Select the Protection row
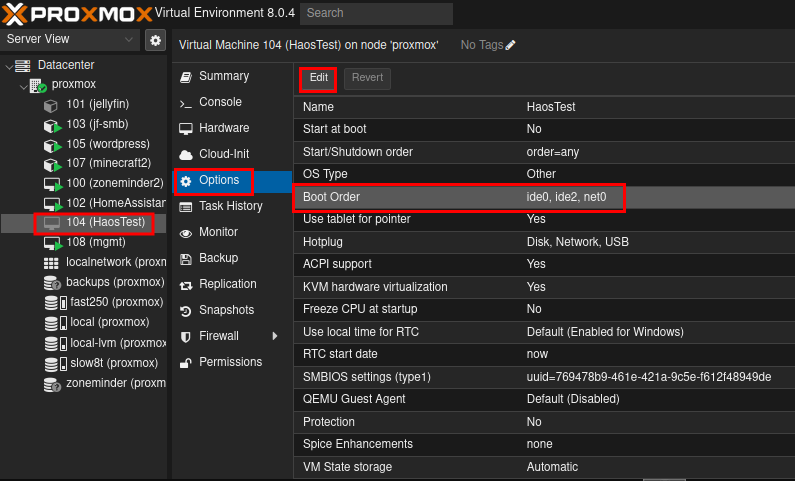Image resolution: width=795 pixels, height=481 pixels. click(x=544, y=423)
